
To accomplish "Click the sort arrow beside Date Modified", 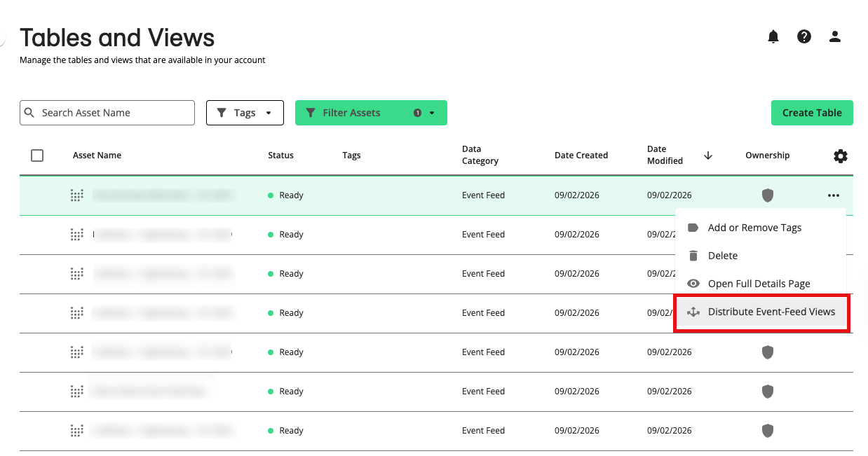I will coord(708,156).
